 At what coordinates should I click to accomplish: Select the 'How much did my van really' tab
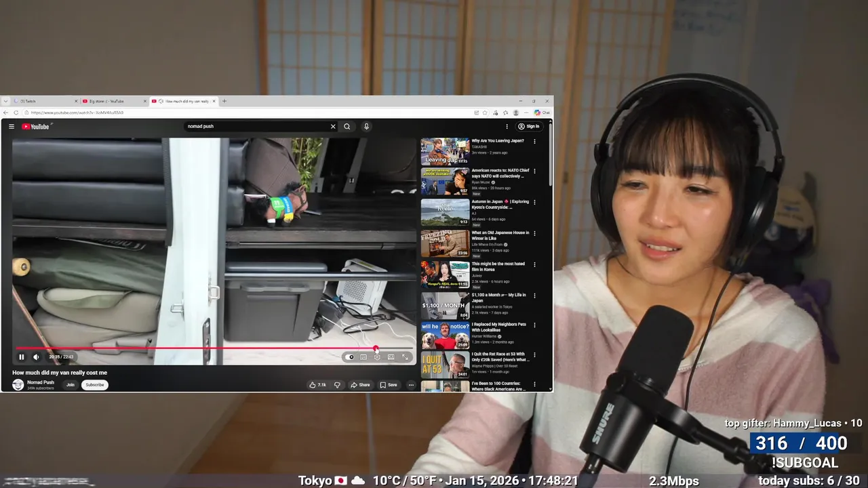183,101
